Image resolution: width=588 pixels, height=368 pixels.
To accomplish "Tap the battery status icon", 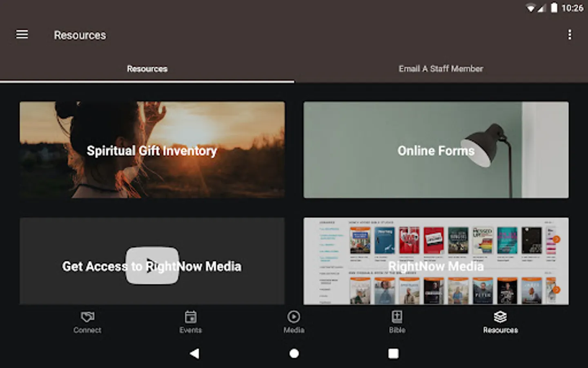I will tap(554, 8).
